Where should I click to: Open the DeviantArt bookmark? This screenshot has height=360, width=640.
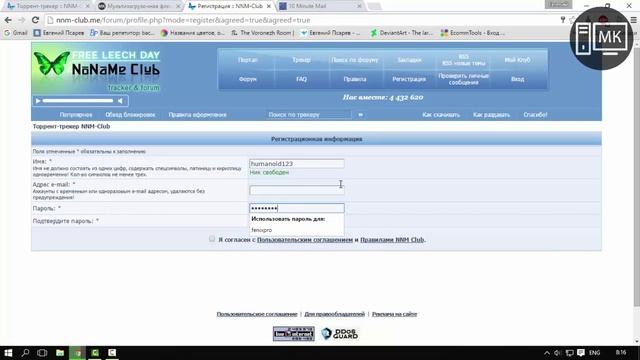click(x=401, y=33)
